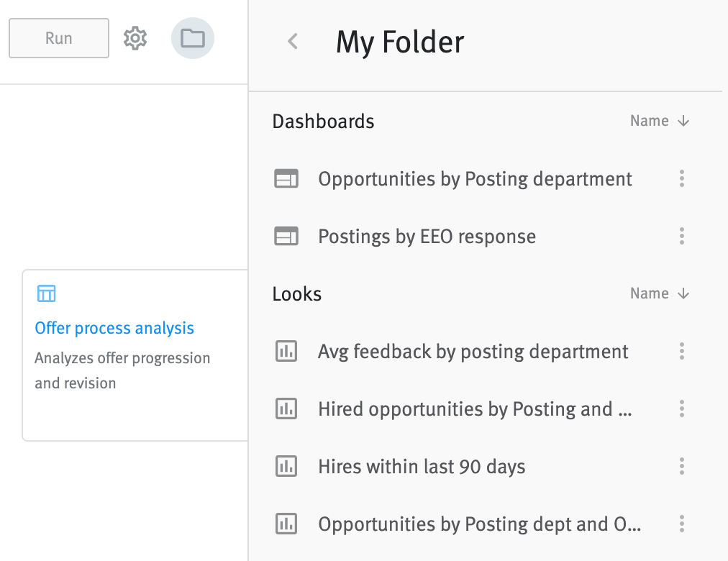Open the Hired opportunities by Posting Look
This screenshot has width=728, height=561.
[475, 409]
